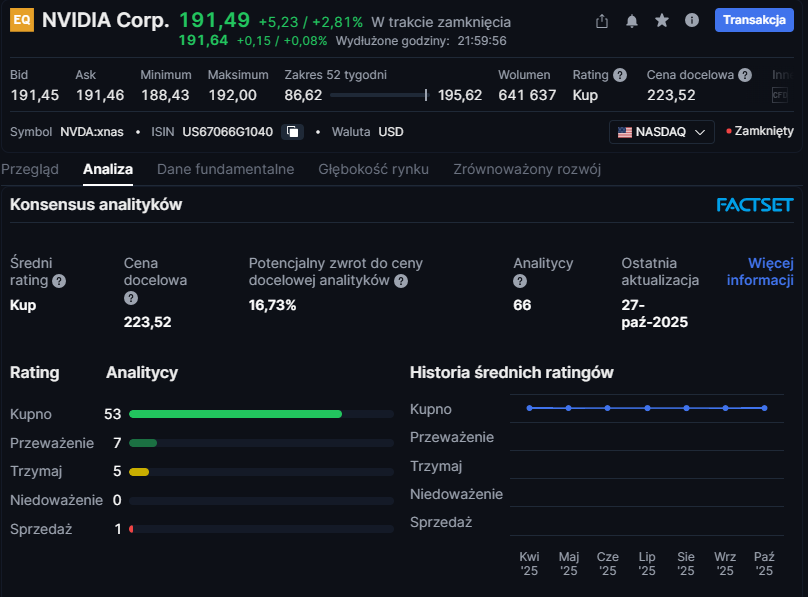This screenshot has width=808, height=597.
Task: Expand the NASDAQ exchange dropdown
Action: [661, 132]
